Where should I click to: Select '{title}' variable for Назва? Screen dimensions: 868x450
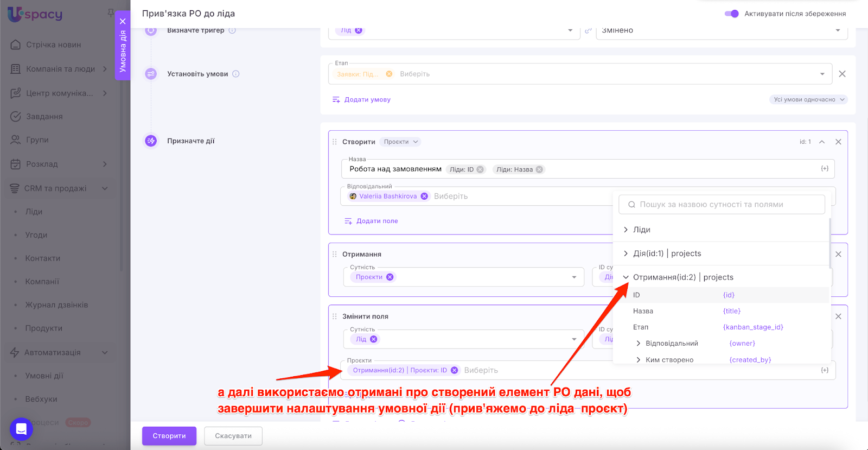click(x=731, y=311)
